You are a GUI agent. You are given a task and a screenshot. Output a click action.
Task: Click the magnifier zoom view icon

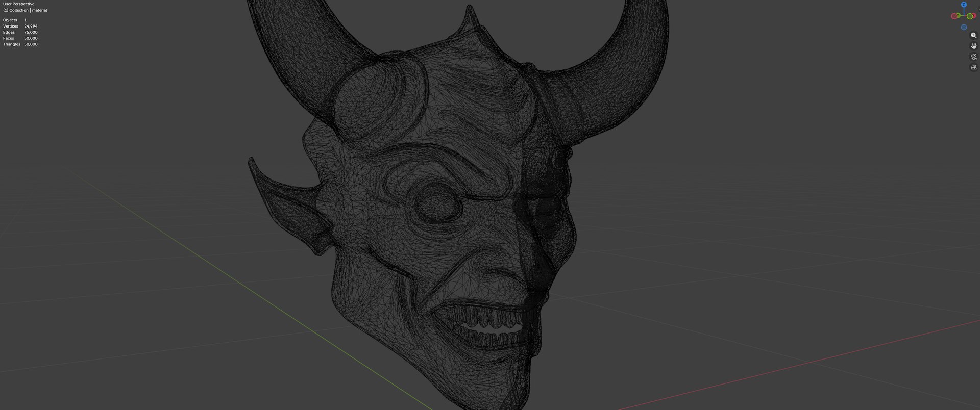[974, 36]
